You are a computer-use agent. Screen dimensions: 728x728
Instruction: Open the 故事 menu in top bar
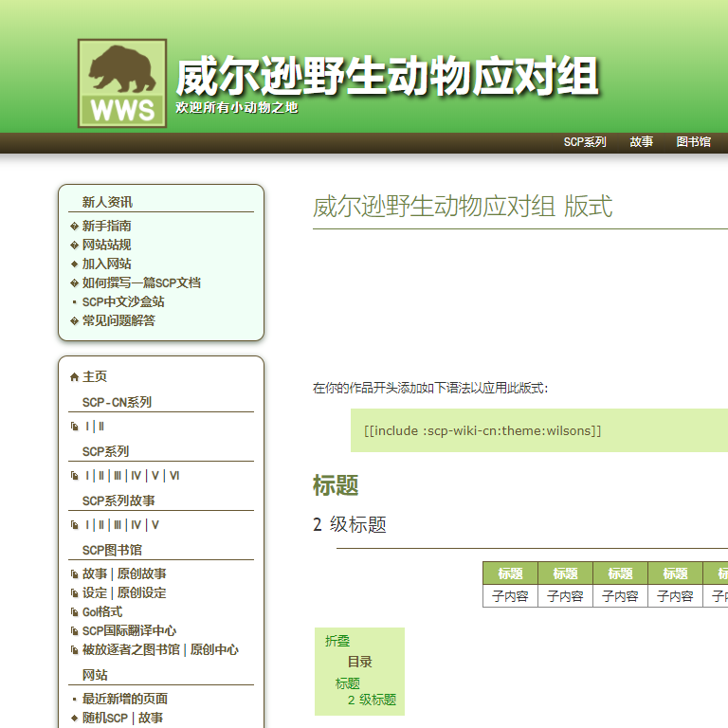(x=641, y=142)
